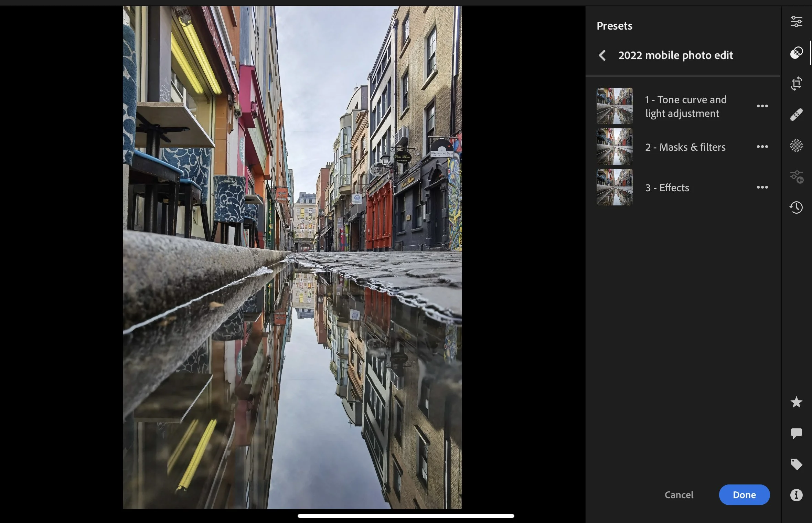Go back from 2022 mobile photo edit
Viewport: 812px width, 523px height.
602,55
